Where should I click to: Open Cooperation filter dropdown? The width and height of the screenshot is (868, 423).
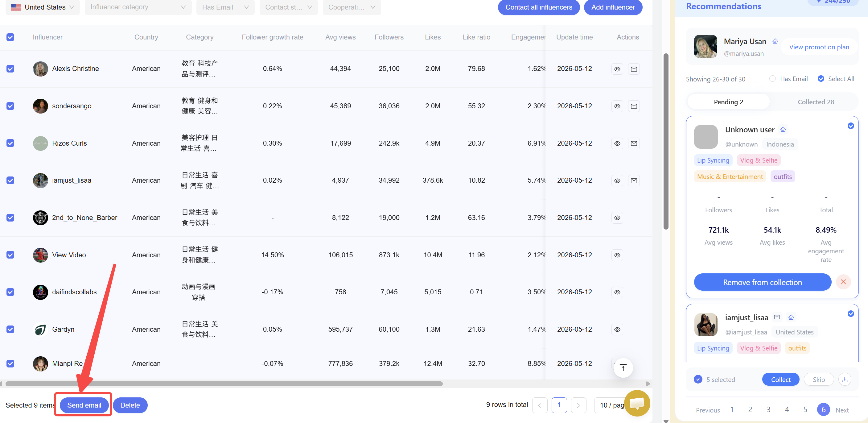coord(352,7)
